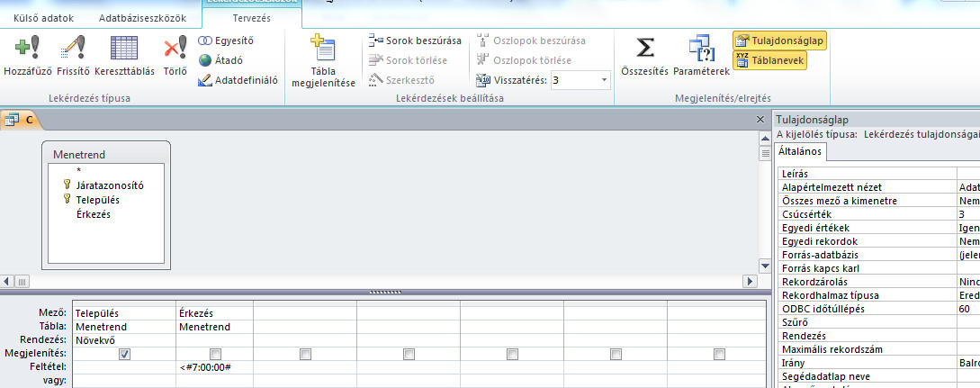Viewport: 980px width, 388px height.
Task: Open Tábla megjelenítése show table
Action: point(322,59)
